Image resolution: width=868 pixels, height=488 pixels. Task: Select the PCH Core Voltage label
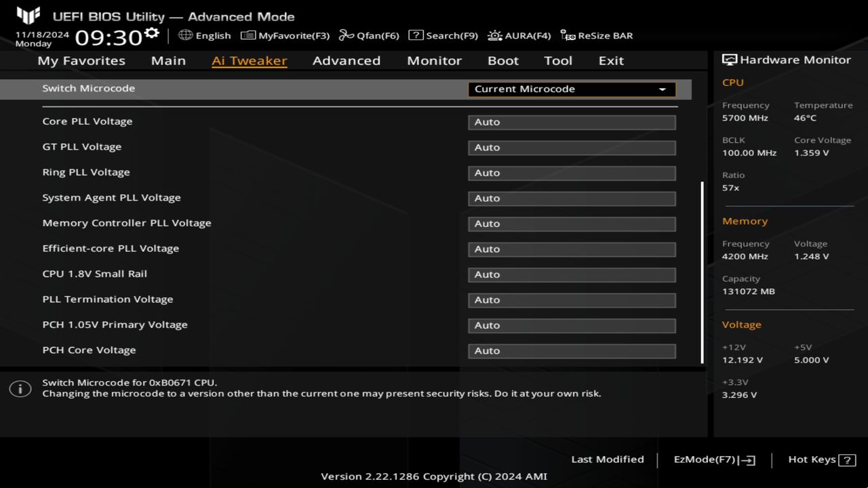pyautogui.click(x=89, y=350)
